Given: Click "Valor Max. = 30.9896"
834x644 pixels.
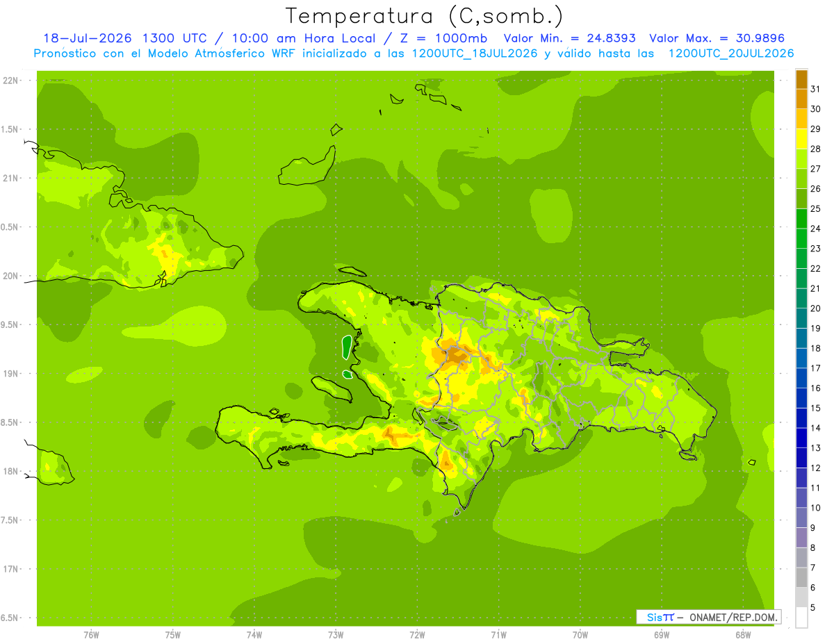Looking at the screenshot, I should 717,38.
